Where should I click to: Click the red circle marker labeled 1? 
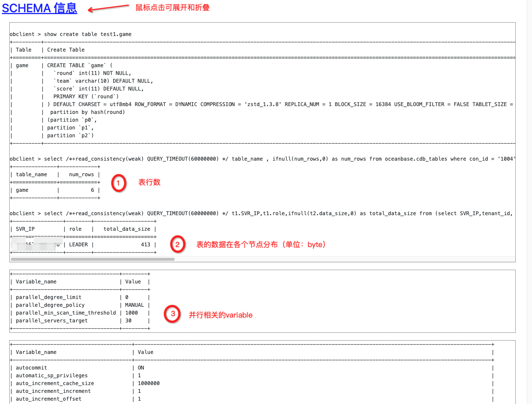pos(119,183)
